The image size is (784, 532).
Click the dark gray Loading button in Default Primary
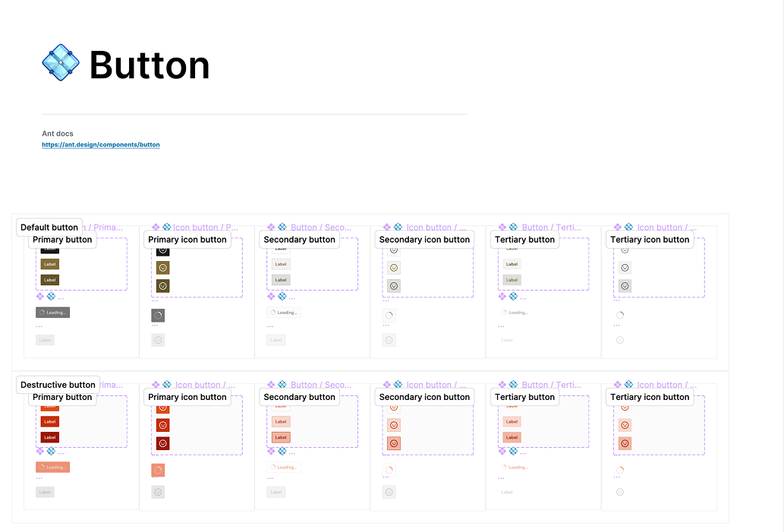[x=52, y=313]
